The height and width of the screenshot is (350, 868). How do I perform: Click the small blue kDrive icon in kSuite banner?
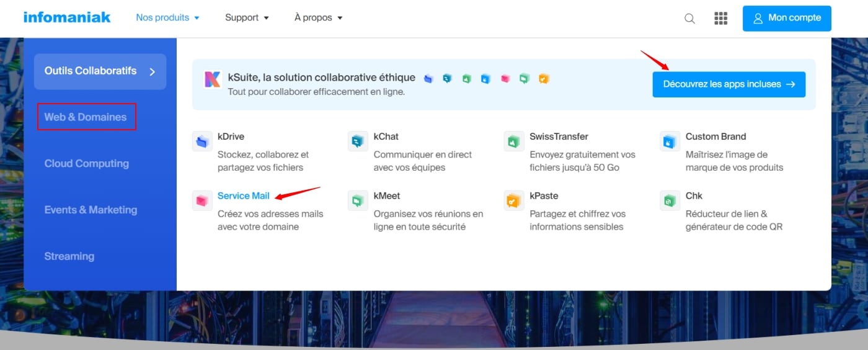pos(428,79)
